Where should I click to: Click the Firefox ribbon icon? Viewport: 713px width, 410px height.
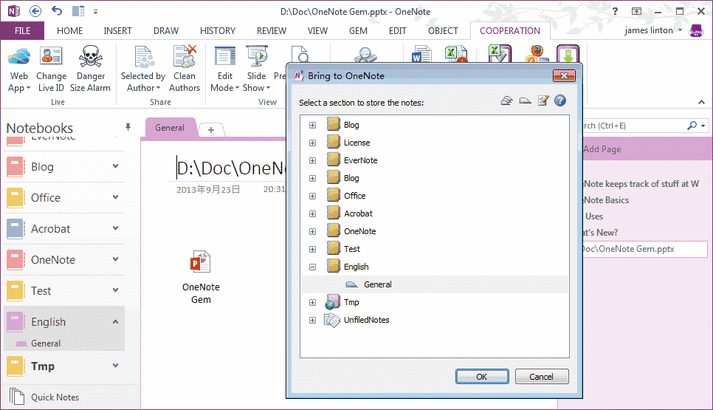(536, 54)
